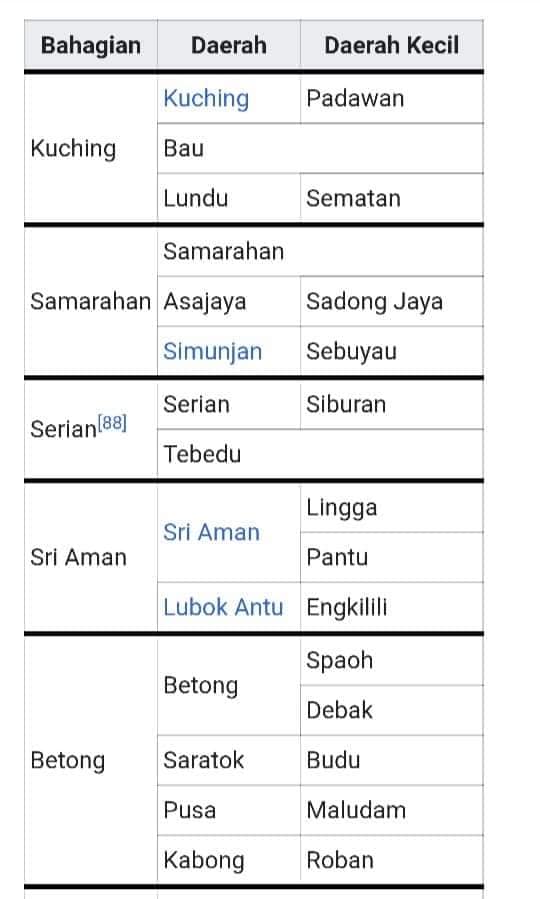Click the Sadong Jaya cell
540x899 pixels.
(x=392, y=302)
